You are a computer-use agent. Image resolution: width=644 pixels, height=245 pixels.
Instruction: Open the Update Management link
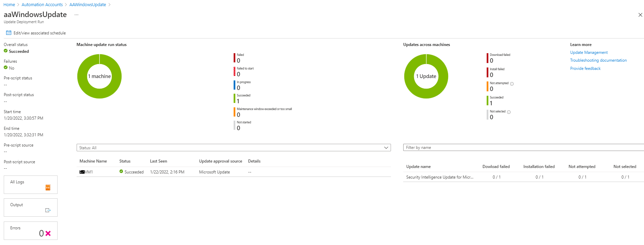pos(589,52)
